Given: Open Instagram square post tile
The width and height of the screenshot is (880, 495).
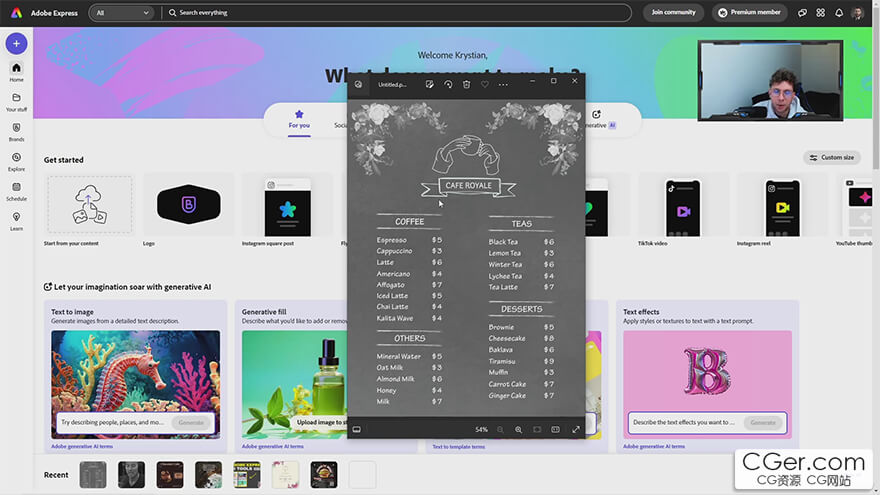Looking at the screenshot, I should (287, 207).
